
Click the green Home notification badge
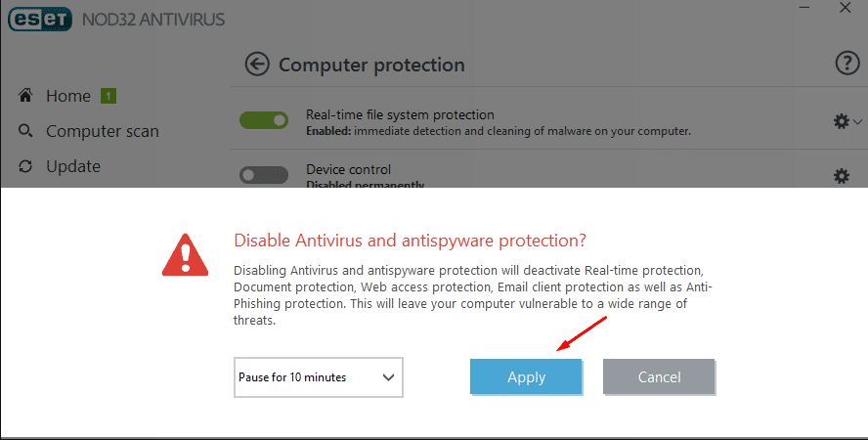pos(108,96)
